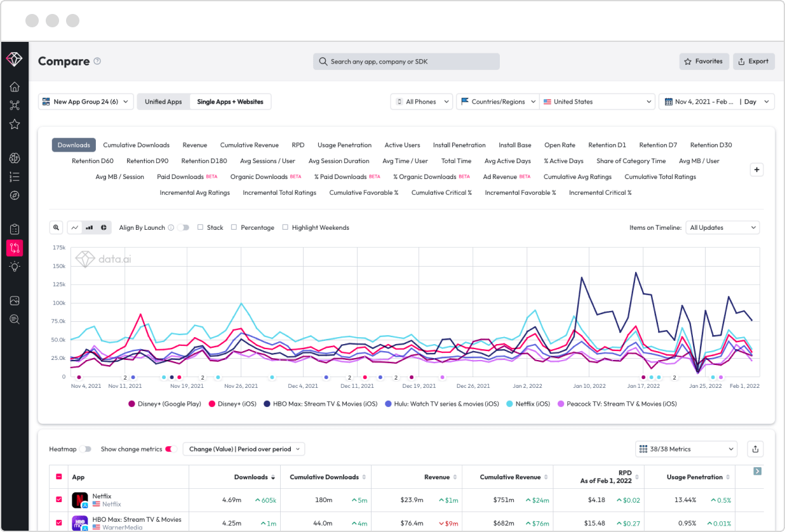Switch chart to bar view
Screen dimensions: 785x532
tap(90, 227)
